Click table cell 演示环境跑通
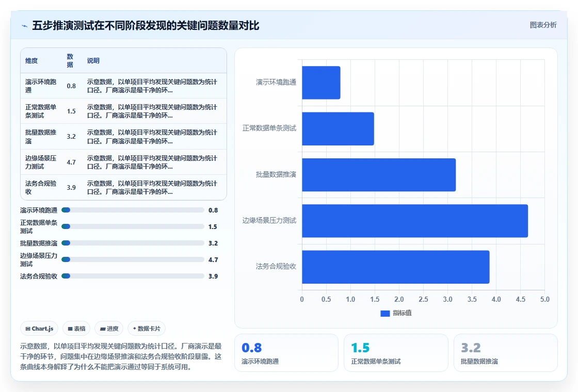This screenshot has height=392, width=578. [x=41, y=86]
